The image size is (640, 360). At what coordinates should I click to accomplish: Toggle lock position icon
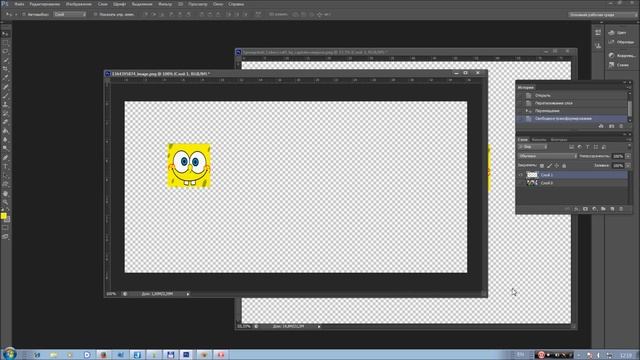[557, 166]
